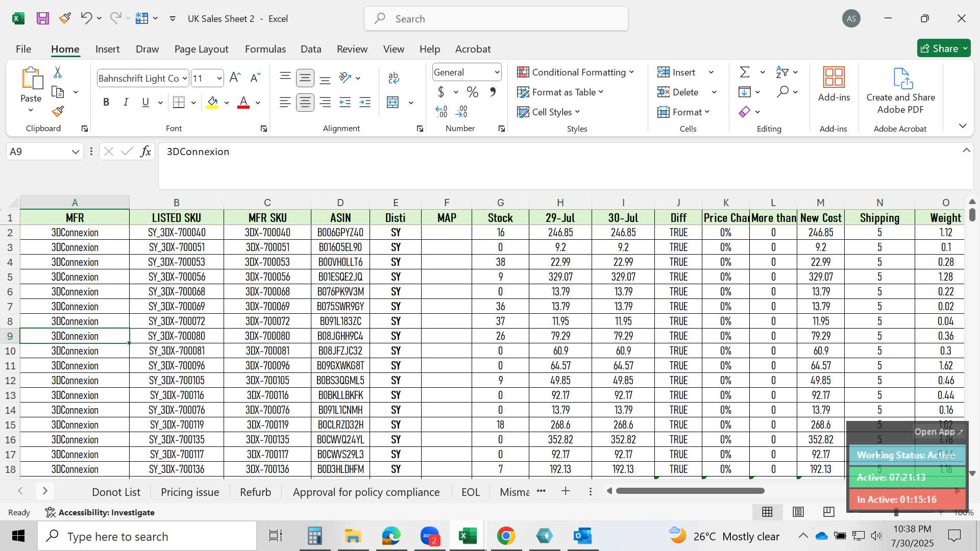Click the Percent Style icon
The image size is (980, 551).
[473, 92]
